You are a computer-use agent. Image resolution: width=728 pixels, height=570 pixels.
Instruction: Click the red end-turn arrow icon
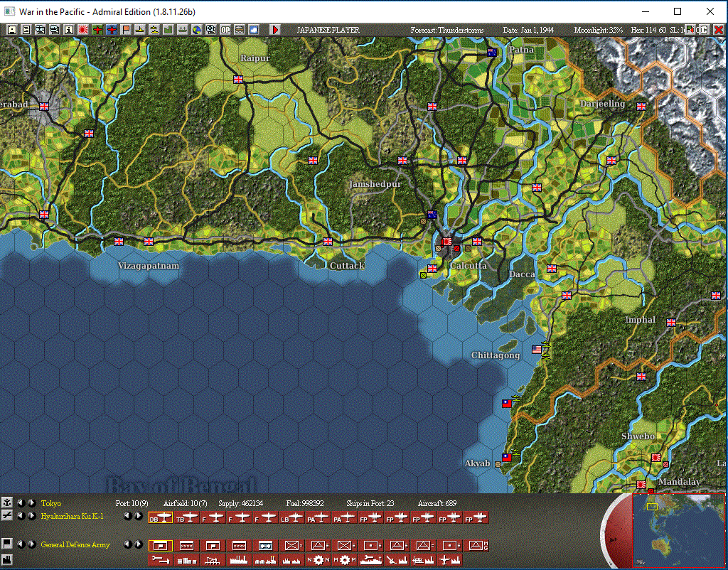click(x=275, y=30)
